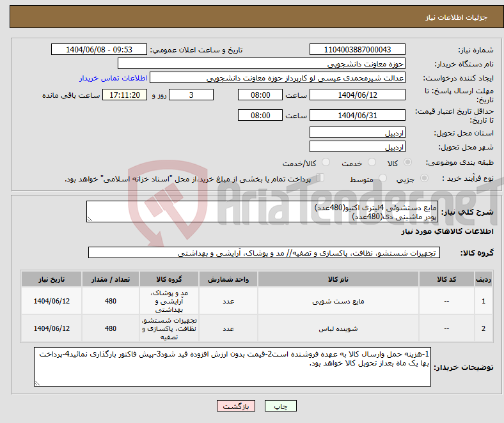
Task: Click the عدد unit cell in row 2
Action: click(228, 328)
